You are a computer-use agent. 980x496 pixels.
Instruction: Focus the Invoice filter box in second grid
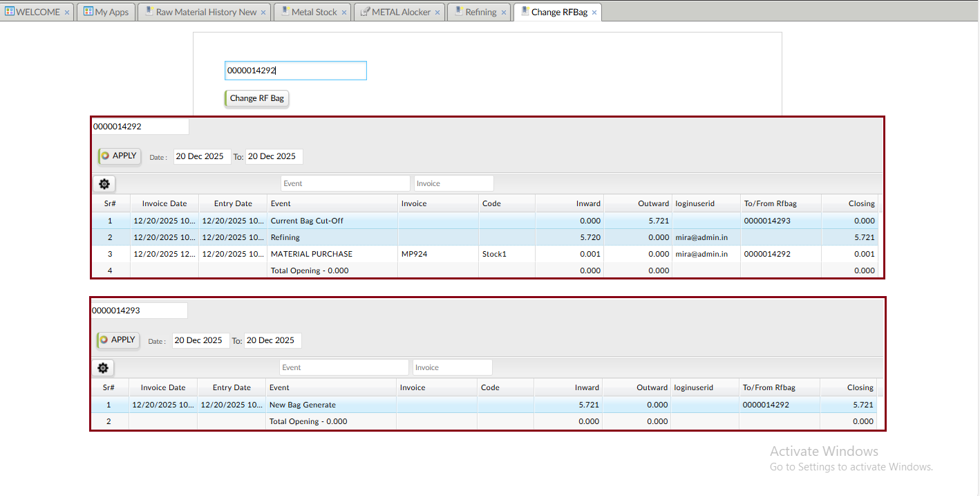(452, 367)
